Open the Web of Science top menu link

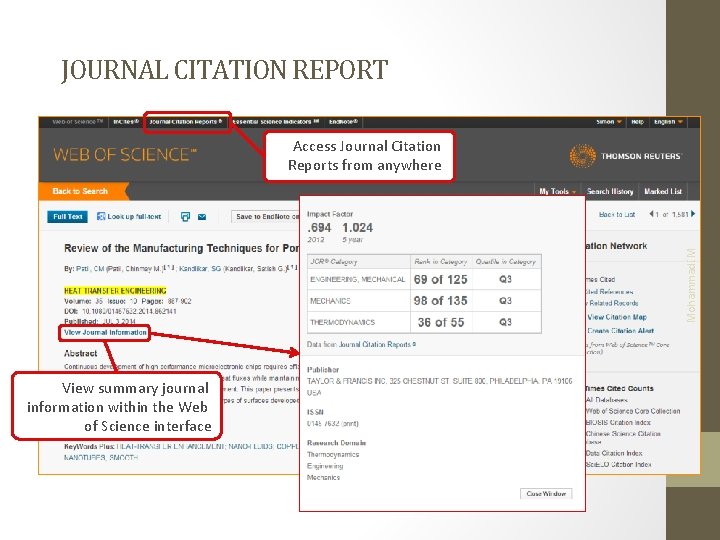point(77,122)
